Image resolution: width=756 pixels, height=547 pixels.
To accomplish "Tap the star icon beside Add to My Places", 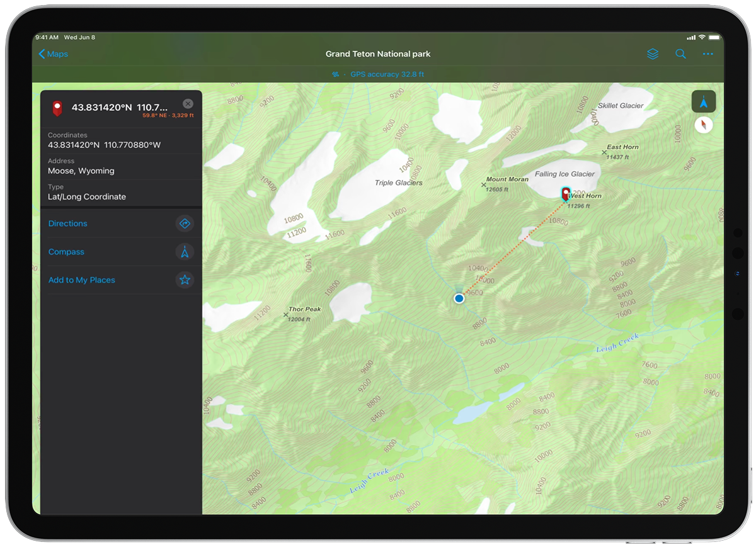I will pos(185,280).
